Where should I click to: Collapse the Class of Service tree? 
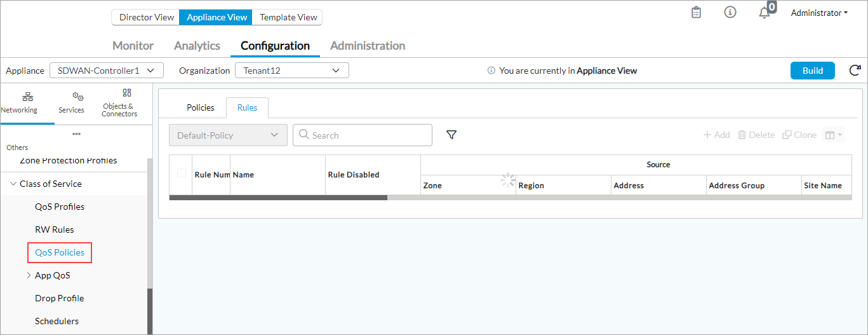pyautogui.click(x=13, y=184)
